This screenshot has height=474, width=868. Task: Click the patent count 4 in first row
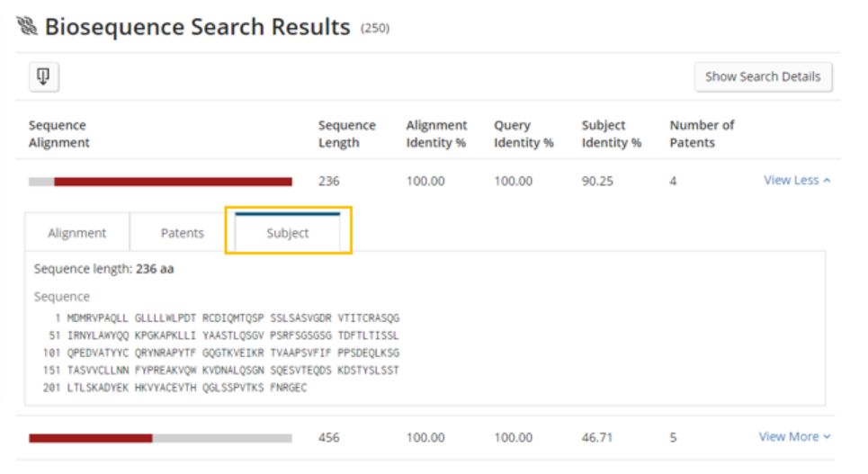pos(674,181)
